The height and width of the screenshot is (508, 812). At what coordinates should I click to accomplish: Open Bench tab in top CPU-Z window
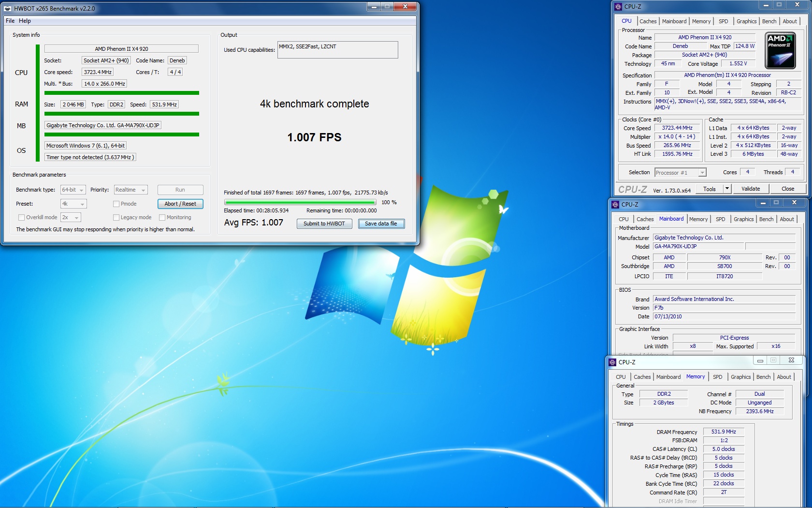(x=769, y=21)
